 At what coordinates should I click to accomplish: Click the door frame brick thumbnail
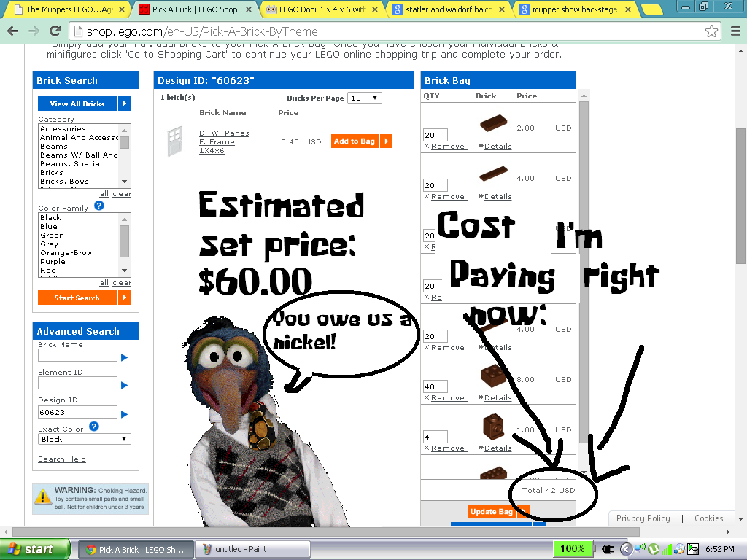(175, 141)
